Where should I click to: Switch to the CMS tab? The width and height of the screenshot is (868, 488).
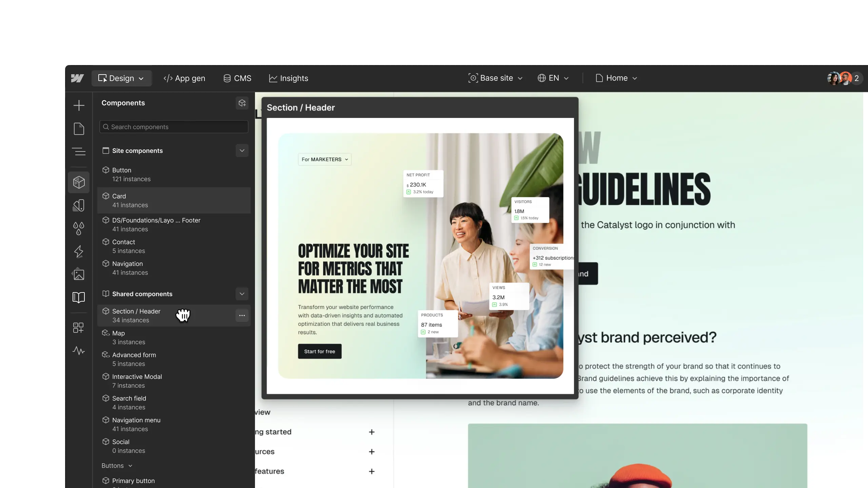click(x=237, y=78)
